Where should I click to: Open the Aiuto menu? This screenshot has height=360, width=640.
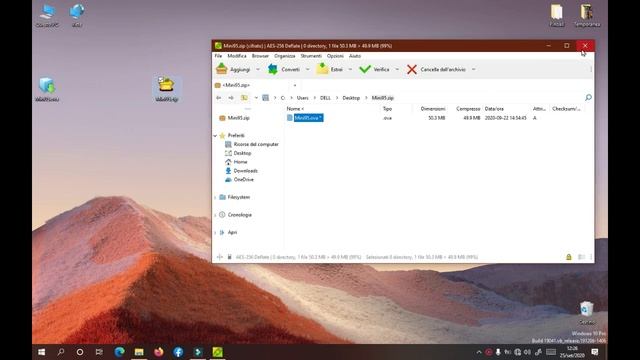click(355, 56)
